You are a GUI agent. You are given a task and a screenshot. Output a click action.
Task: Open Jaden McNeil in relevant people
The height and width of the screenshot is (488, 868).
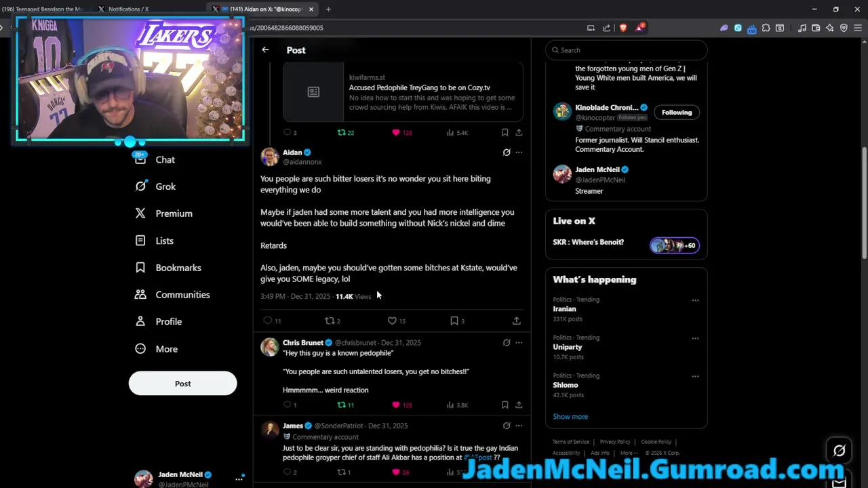click(x=597, y=169)
